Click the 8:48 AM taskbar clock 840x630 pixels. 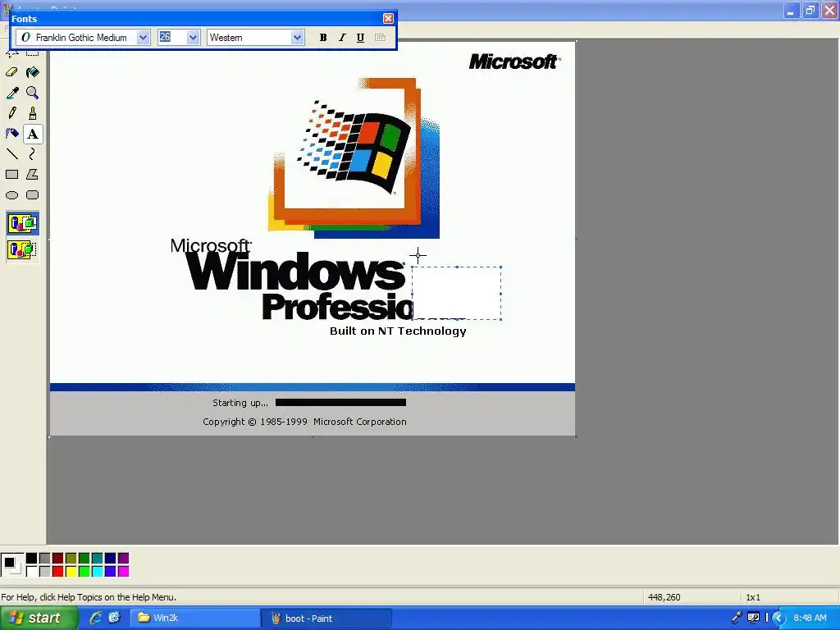810,618
